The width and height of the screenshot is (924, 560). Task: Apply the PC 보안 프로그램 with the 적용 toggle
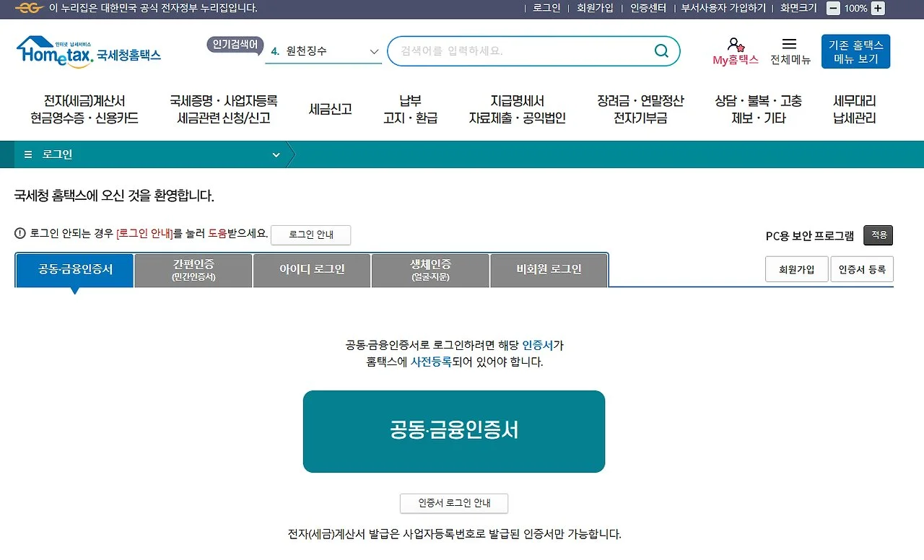coord(878,235)
